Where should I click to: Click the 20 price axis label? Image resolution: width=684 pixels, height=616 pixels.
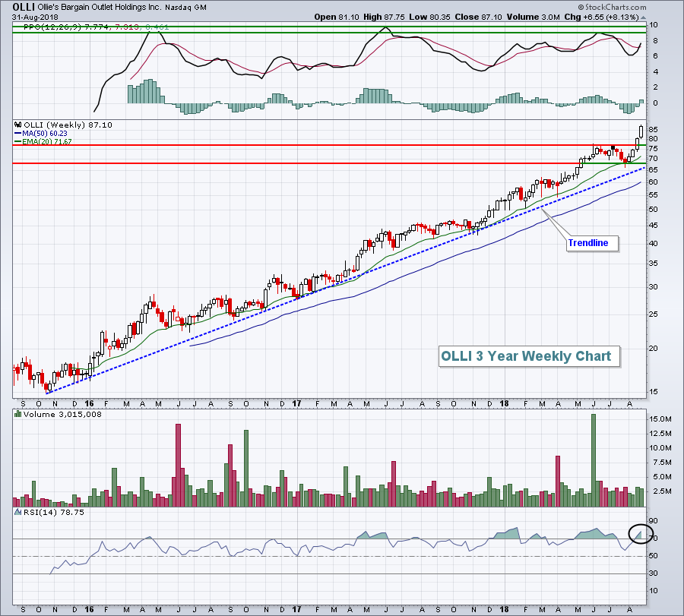point(653,349)
